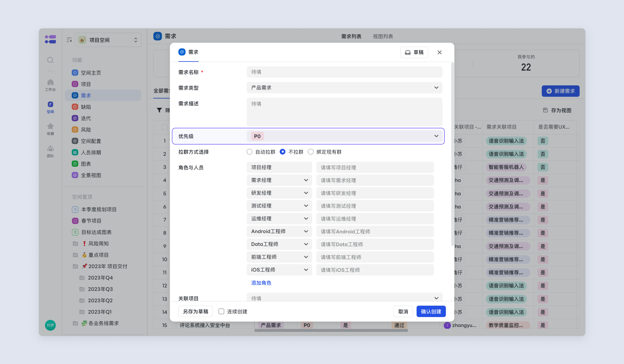Open 研发经理 role dropdown
This screenshot has height=364, width=624.
click(x=279, y=193)
